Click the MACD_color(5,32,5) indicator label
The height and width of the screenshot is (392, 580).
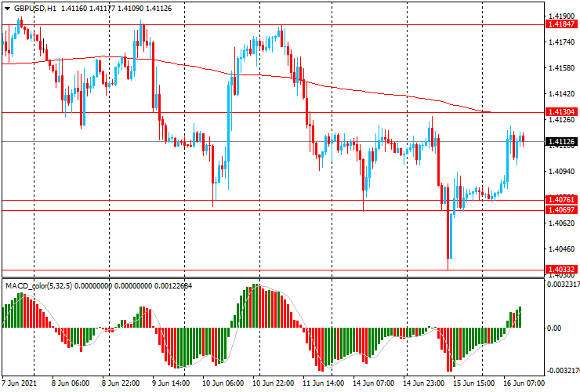[38, 285]
